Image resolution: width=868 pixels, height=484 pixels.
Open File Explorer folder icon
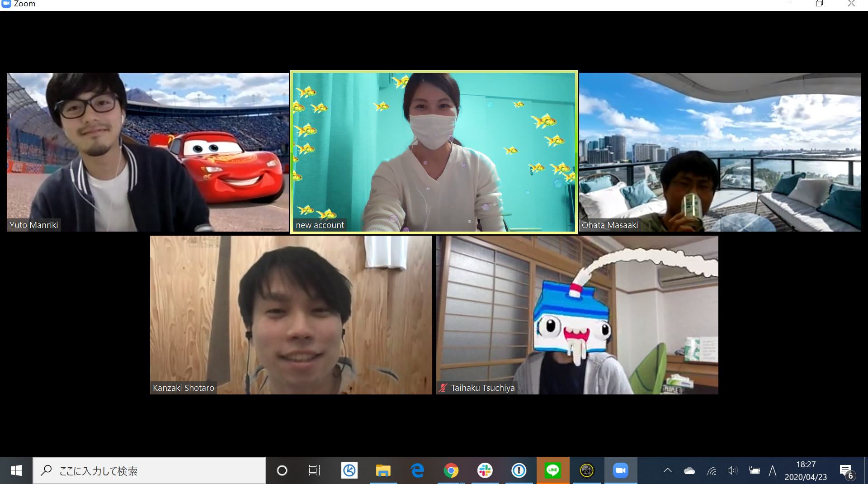tap(383, 470)
